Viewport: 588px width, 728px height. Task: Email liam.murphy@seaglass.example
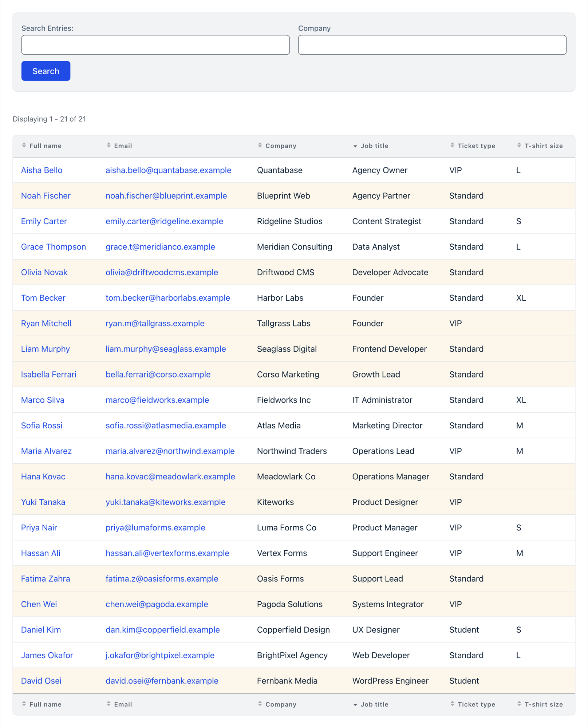[x=166, y=349]
